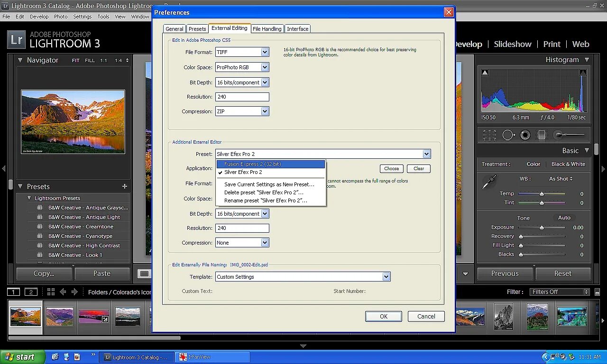Adjust the Fill Light slider

click(x=542, y=246)
